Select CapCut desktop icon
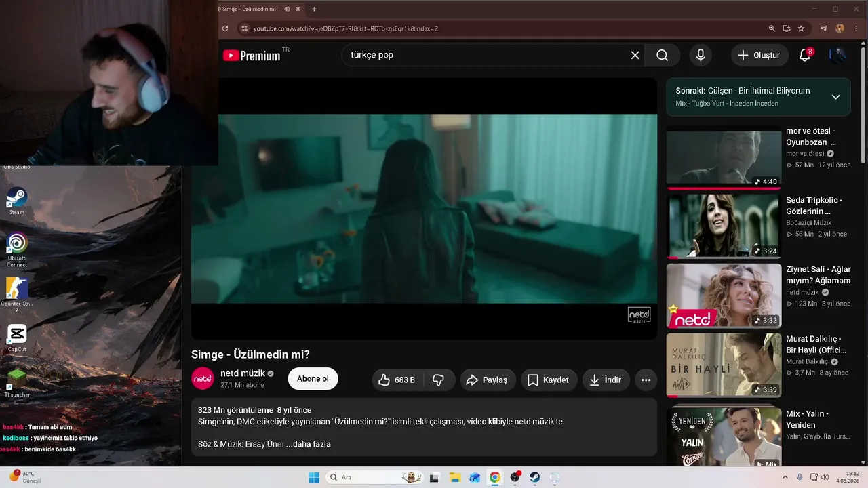This screenshot has width=868, height=488. point(17,338)
